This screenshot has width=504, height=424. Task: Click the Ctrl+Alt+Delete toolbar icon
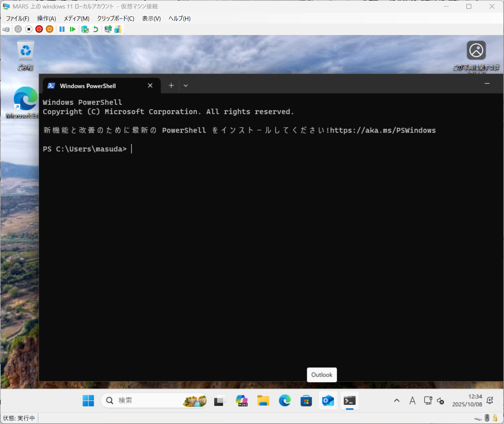[6, 29]
